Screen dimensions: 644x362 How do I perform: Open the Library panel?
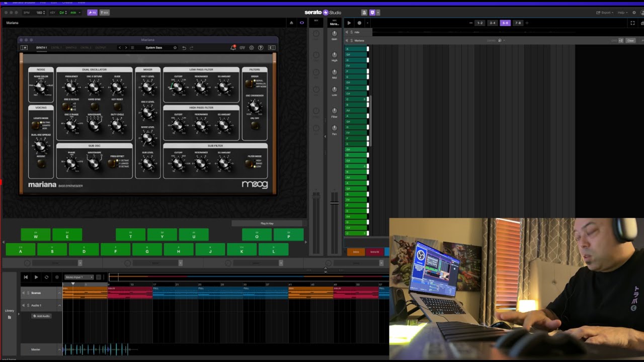(9, 314)
